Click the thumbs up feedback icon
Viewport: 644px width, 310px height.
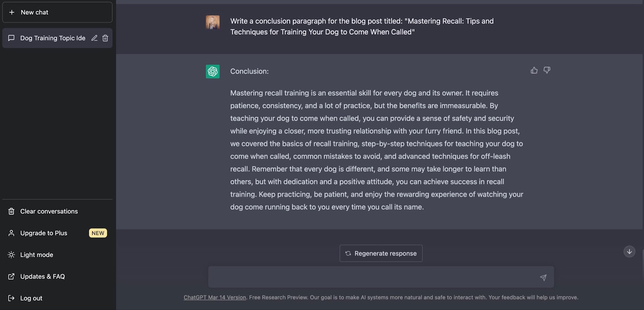534,71
